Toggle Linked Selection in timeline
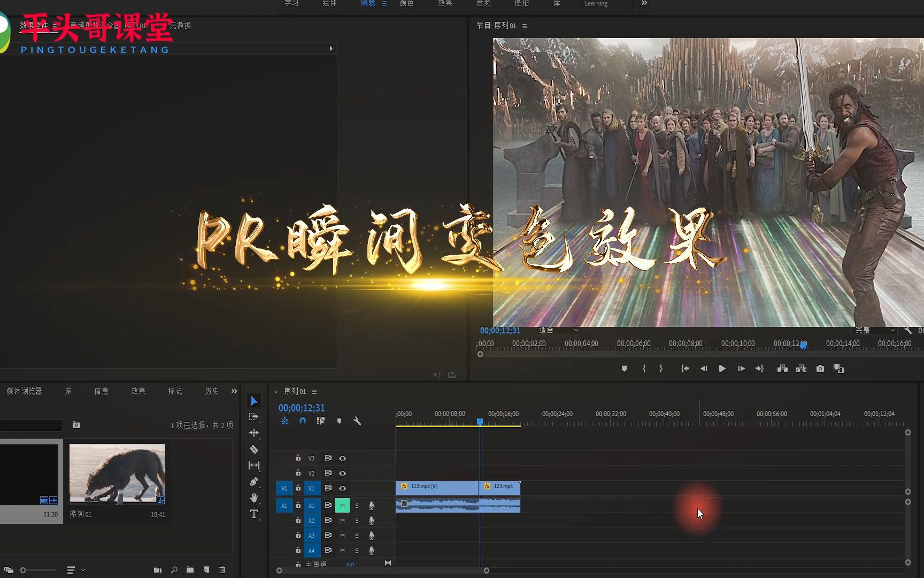924x578 pixels. (321, 421)
